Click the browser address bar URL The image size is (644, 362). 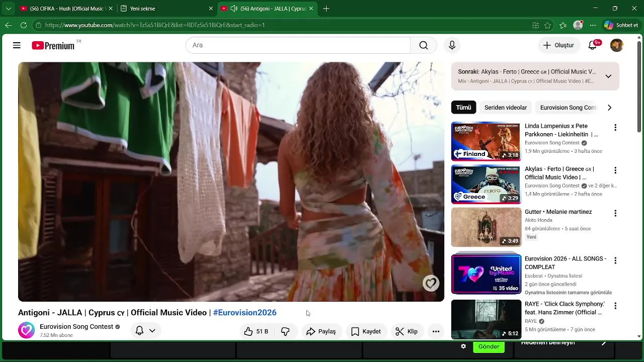coord(155,25)
